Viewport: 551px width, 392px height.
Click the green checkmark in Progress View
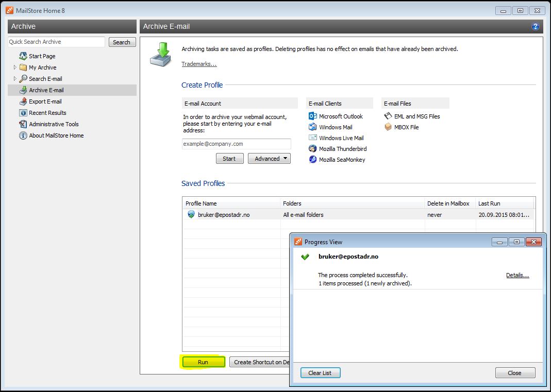[x=305, y=257]
